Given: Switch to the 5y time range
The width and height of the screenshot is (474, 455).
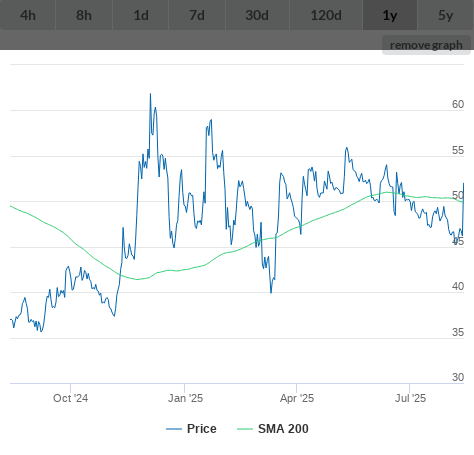Looking at the screenshot, I should coord(446,15).
